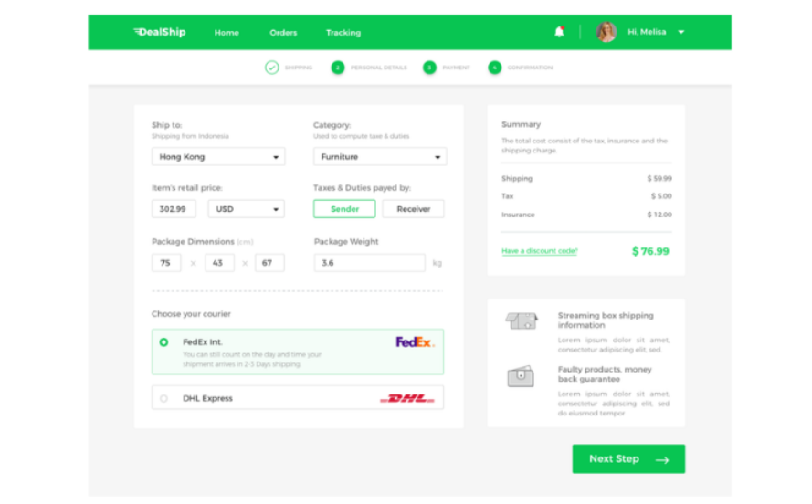The image size is (812, 504).
Task: Open the notifications bell
Action: click(x=559, y=32)
